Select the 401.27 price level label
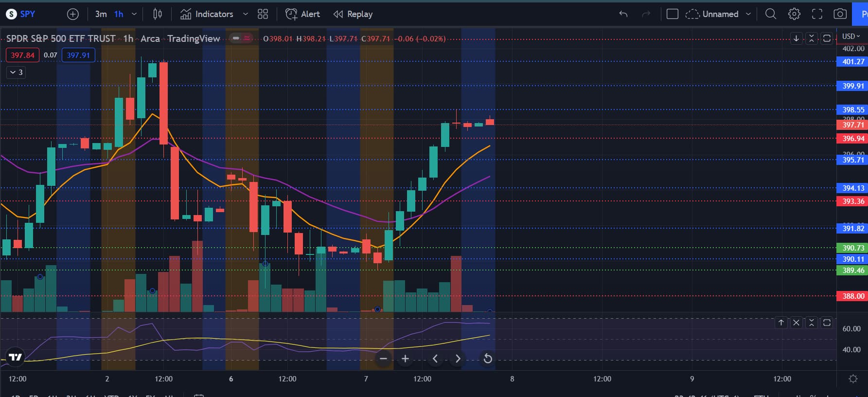Viewport: 868px width, 397px height. (852, 62)
